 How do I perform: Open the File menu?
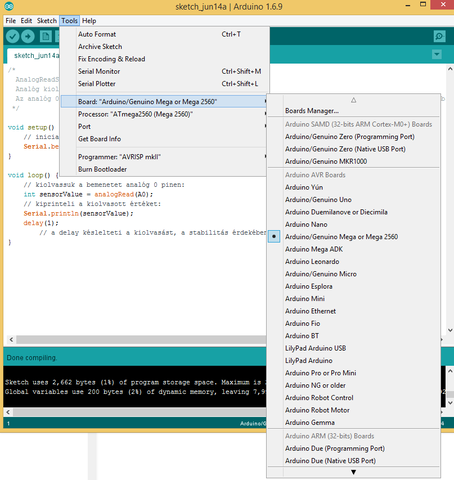coord(11,21)
